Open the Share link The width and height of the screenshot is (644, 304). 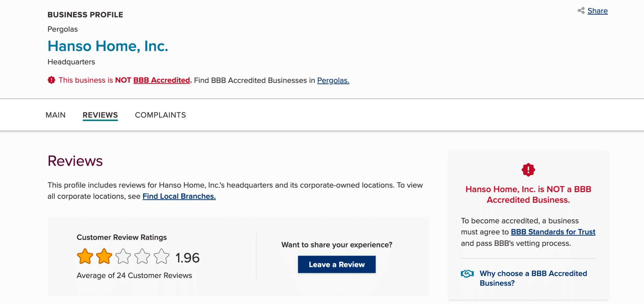[597, 11]
